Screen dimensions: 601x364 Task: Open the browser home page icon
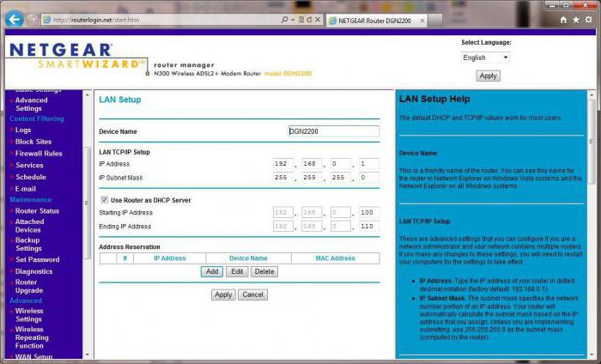(563, 19)
